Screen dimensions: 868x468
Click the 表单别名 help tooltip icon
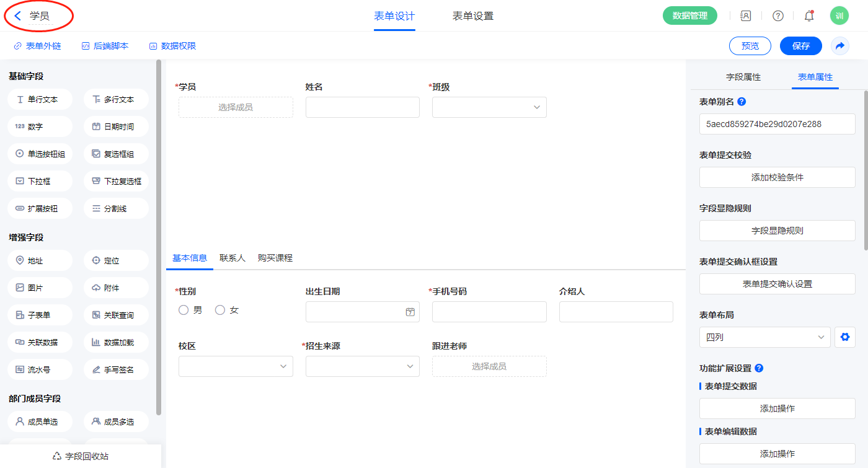pyautogui.click(x=742, y=102)
